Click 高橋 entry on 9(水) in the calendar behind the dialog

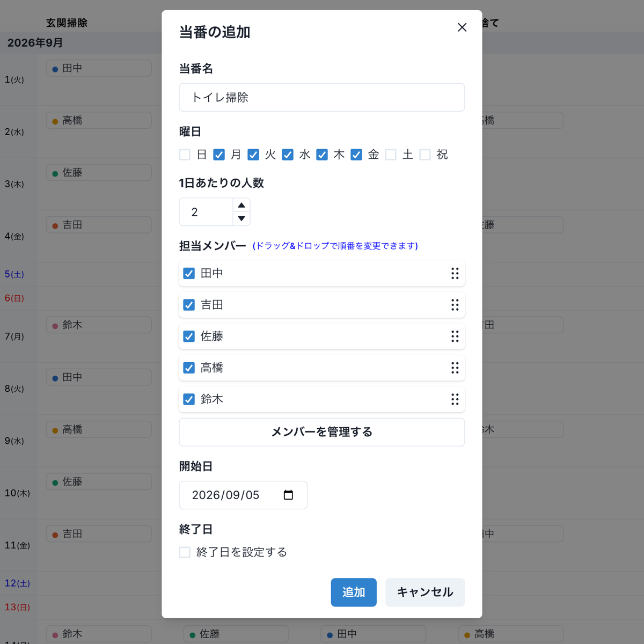99,429
